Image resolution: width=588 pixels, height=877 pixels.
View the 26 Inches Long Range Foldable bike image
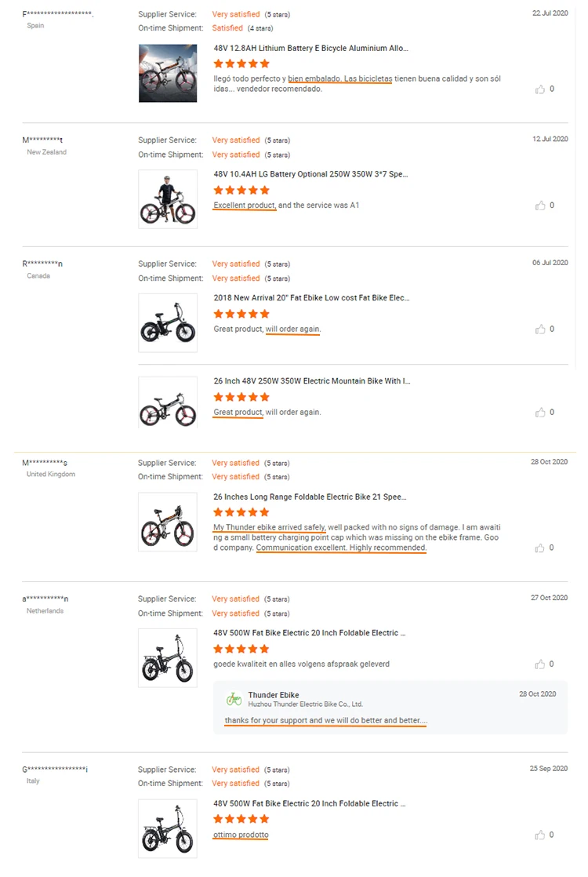pos(168,522)
